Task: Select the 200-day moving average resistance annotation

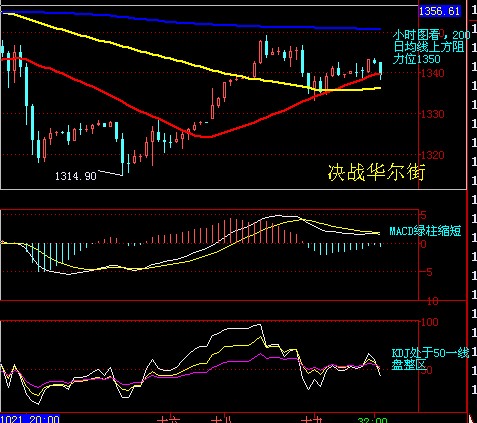Action: pos(431,46)
